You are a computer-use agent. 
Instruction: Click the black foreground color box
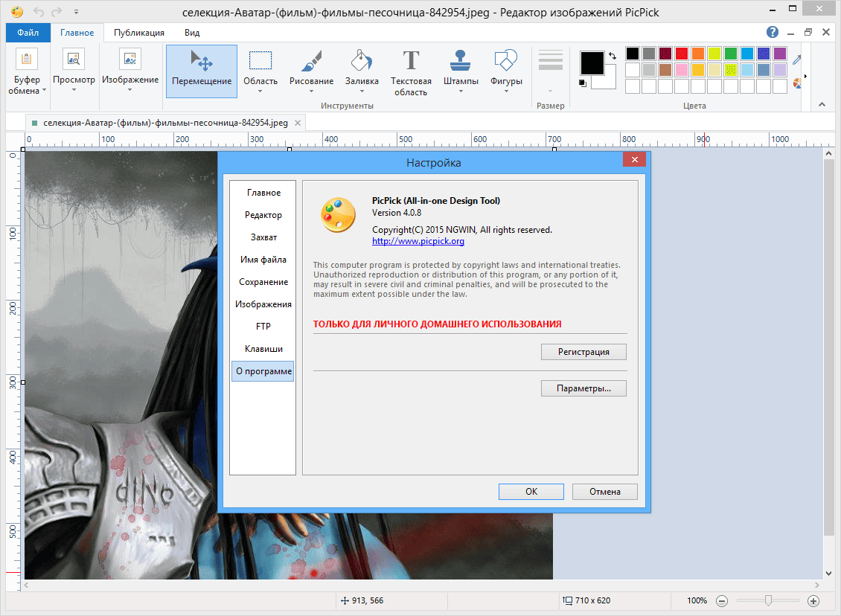click(x=592, y=63)
